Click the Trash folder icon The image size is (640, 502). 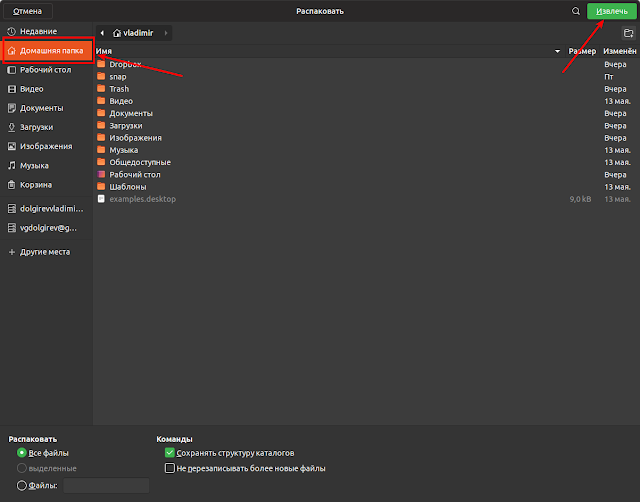[101, 89]
